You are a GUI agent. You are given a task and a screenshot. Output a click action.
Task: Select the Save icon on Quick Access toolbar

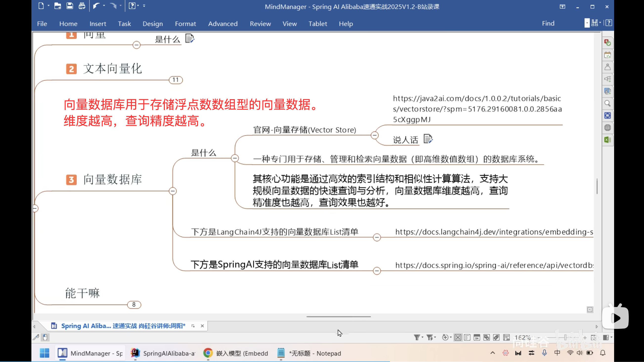(x=70, y=6)
